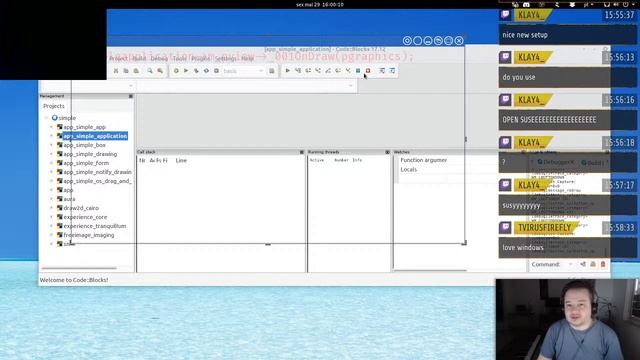Screen dimensions: 640x360
Task: Click the Active column in Running threads
Action: click(317, 160)
